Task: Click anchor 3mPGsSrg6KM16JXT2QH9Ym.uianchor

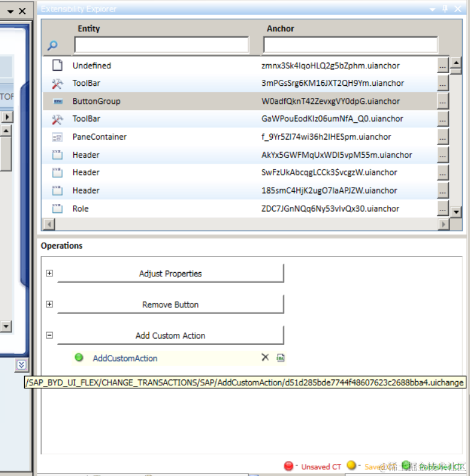Action: tap(333, 83)
